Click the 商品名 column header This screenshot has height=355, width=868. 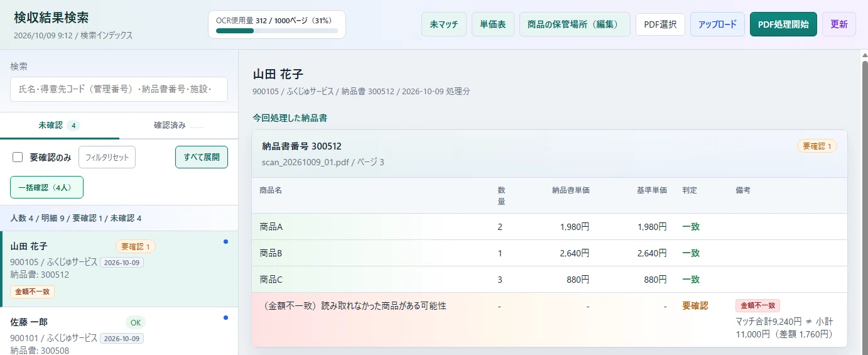[271, 190]
